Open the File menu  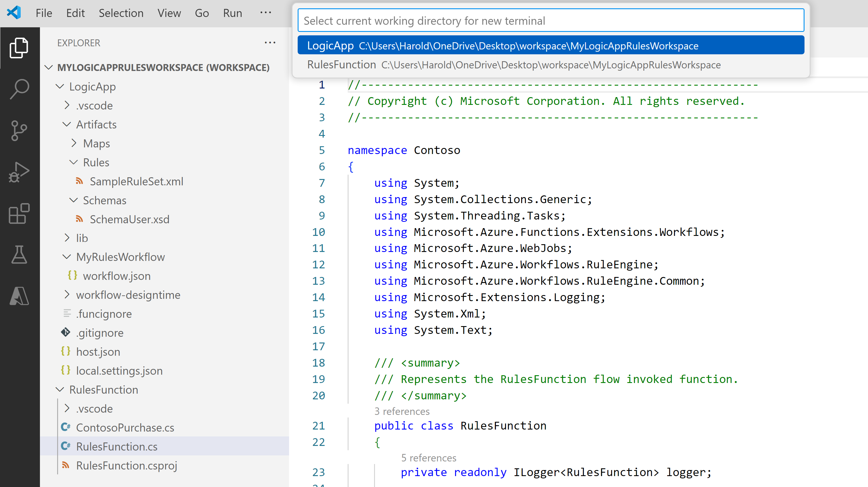(x=44, y=13)
